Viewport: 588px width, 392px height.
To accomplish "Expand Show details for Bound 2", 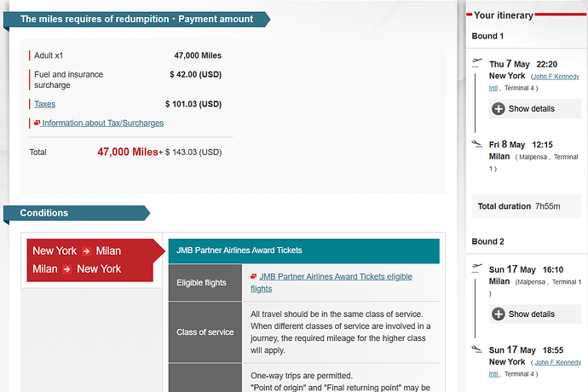I will click(523, 314).
